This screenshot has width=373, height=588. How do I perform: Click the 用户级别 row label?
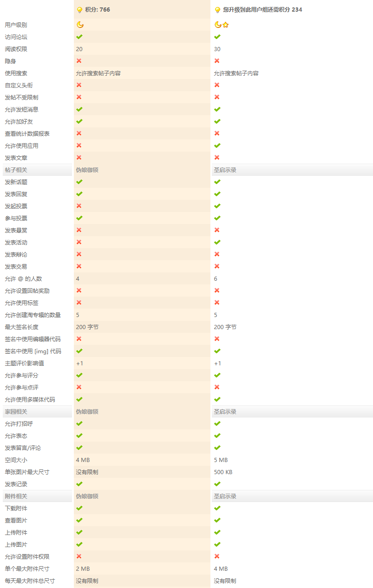tap(16, 25)
